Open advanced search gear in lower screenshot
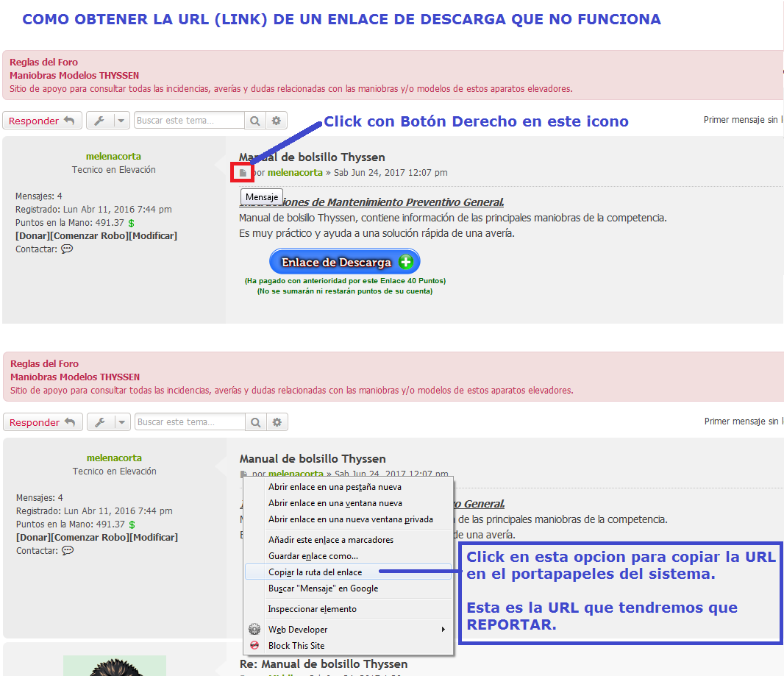 click(x=277, y=422)
